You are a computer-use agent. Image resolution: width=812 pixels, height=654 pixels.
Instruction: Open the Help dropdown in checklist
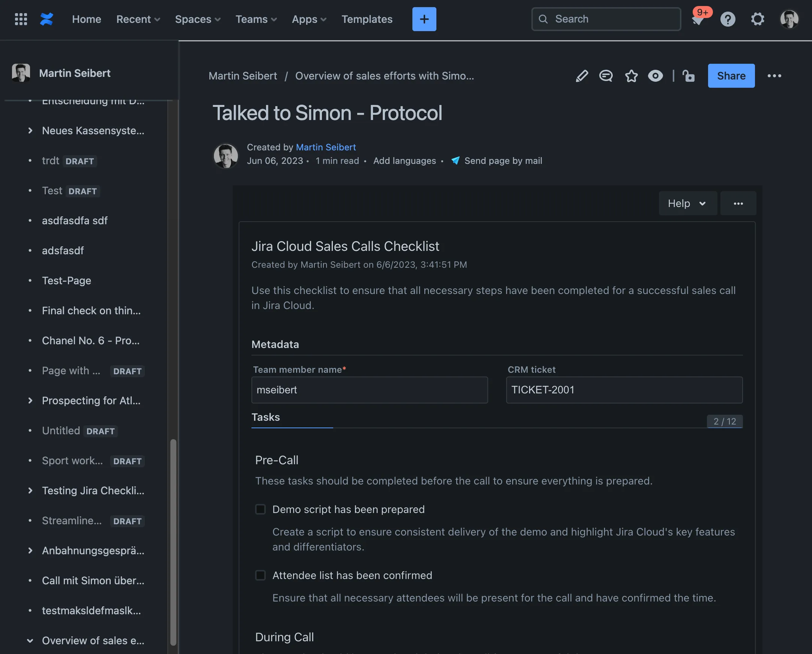point(687,203)
